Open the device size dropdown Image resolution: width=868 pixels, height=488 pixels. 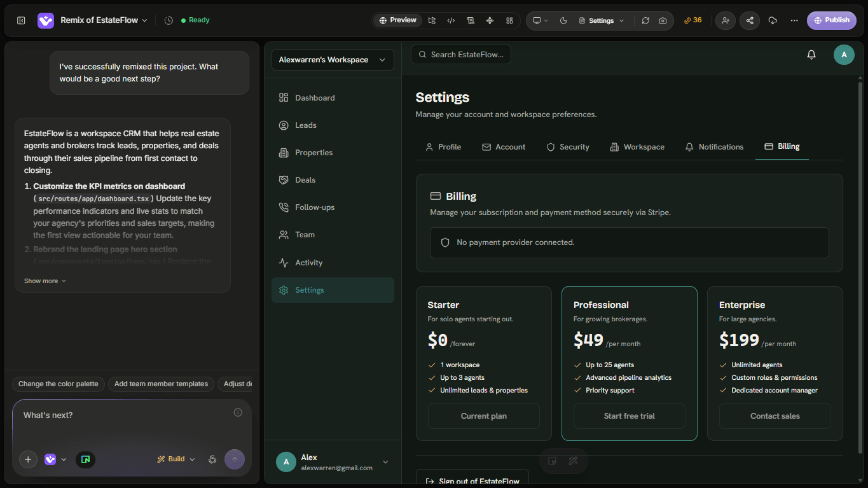541,20
